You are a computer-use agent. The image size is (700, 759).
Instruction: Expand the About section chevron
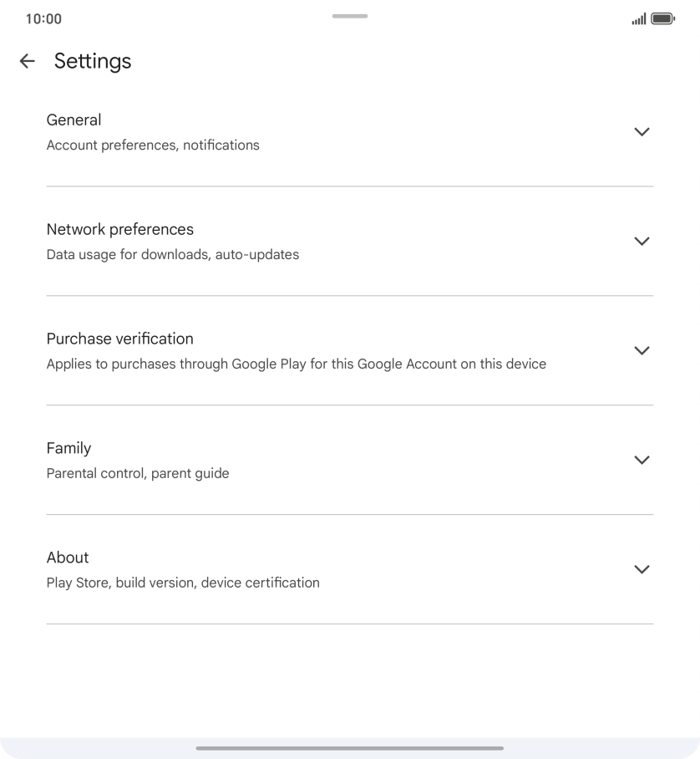pos(642,569)
